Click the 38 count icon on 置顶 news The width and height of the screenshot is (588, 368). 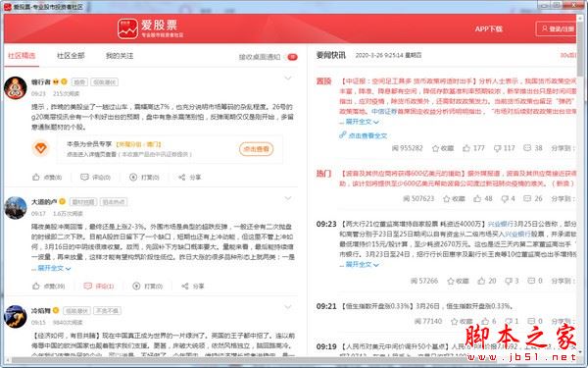tap(533, 148)
